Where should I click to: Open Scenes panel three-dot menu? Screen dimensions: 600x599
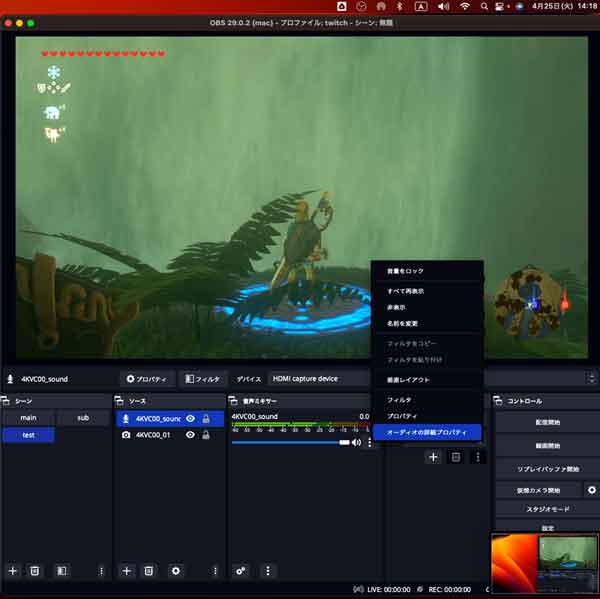pyautogui.click(x=101, y=571)
